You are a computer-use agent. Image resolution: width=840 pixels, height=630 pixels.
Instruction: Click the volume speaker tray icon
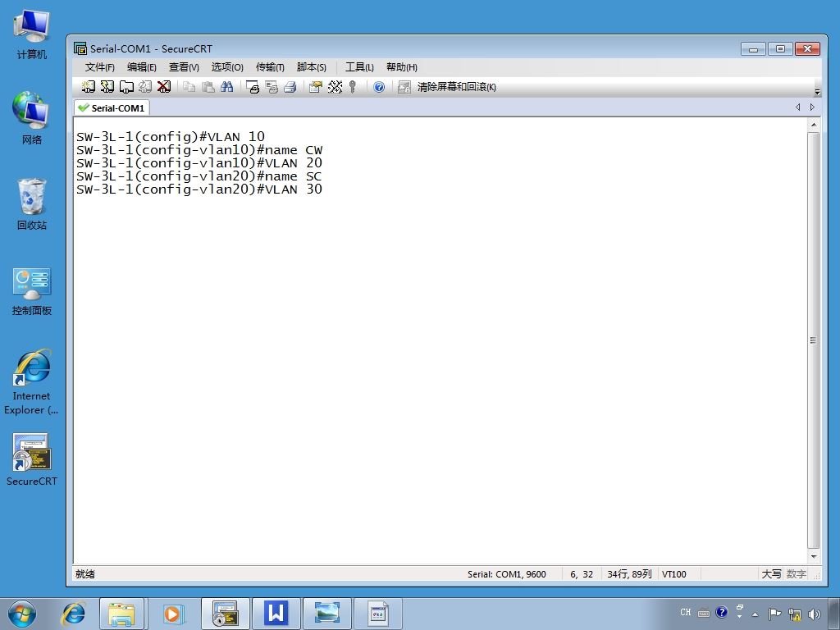point(815,614)
